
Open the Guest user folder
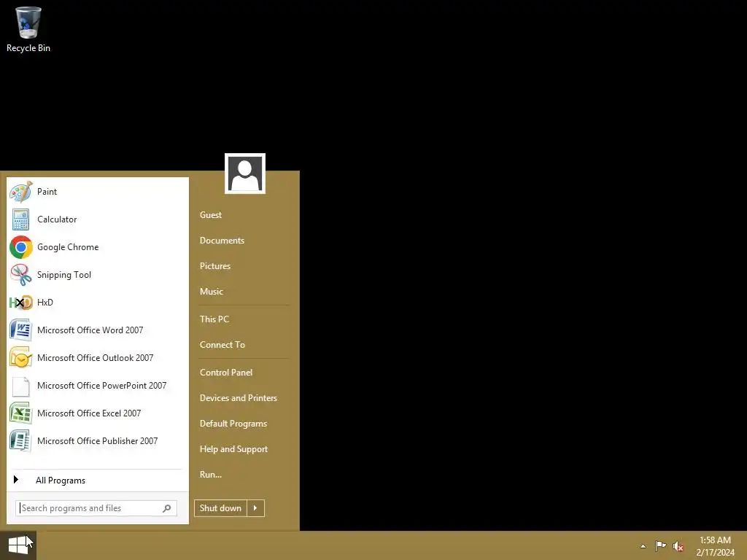pos(211,215)
